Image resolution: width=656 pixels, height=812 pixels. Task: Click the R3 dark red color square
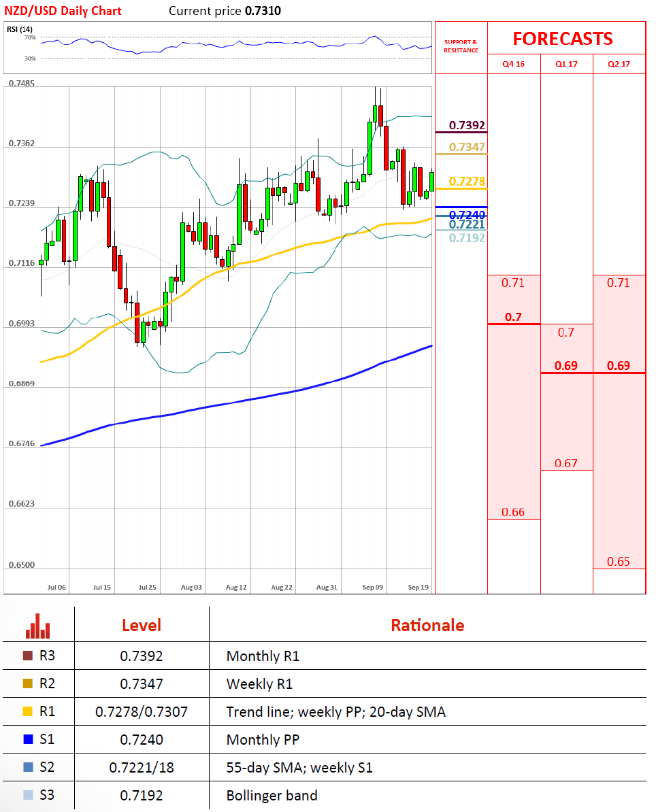pos(28,656)
